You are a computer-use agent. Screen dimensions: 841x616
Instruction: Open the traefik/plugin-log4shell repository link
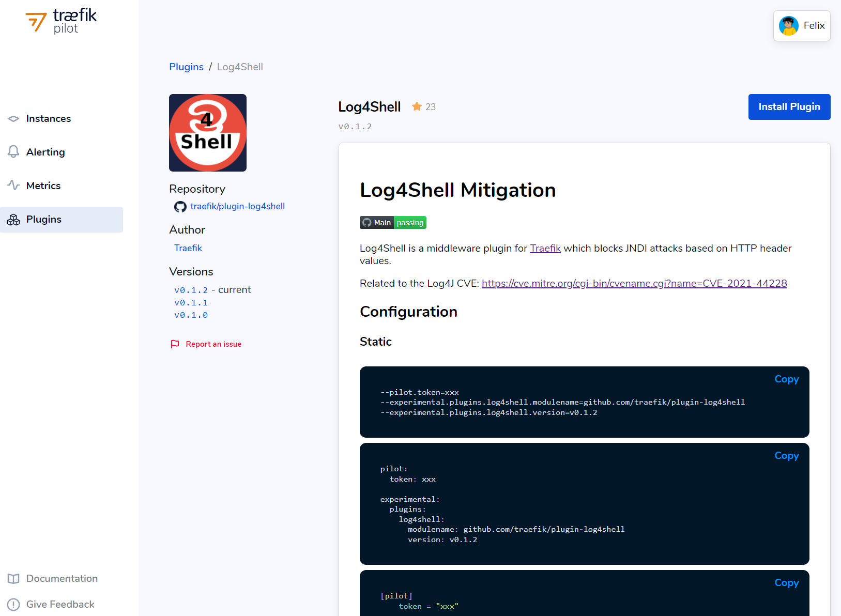[238, 206]
